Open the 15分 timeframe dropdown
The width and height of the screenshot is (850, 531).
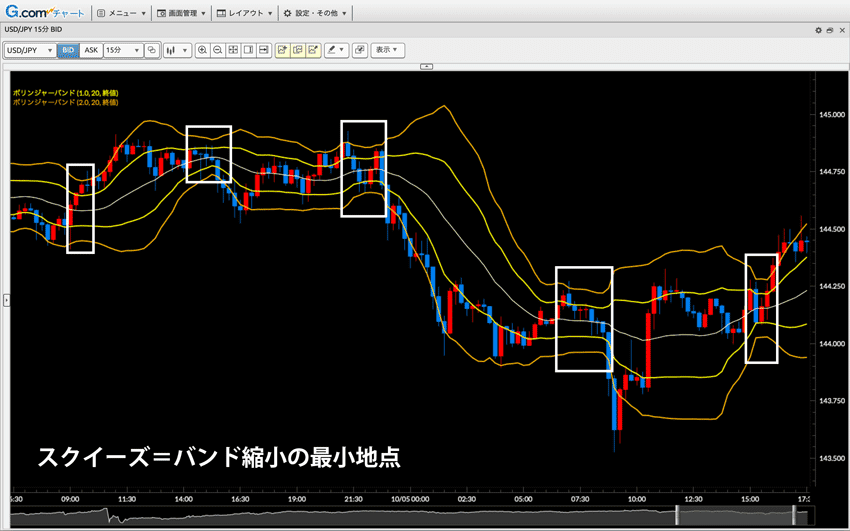click(x=122, y=49)
